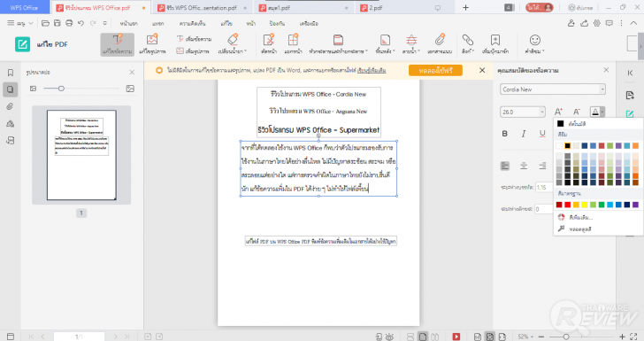
Task: Open the Link tool dropdown
Action: click(468, 44)
